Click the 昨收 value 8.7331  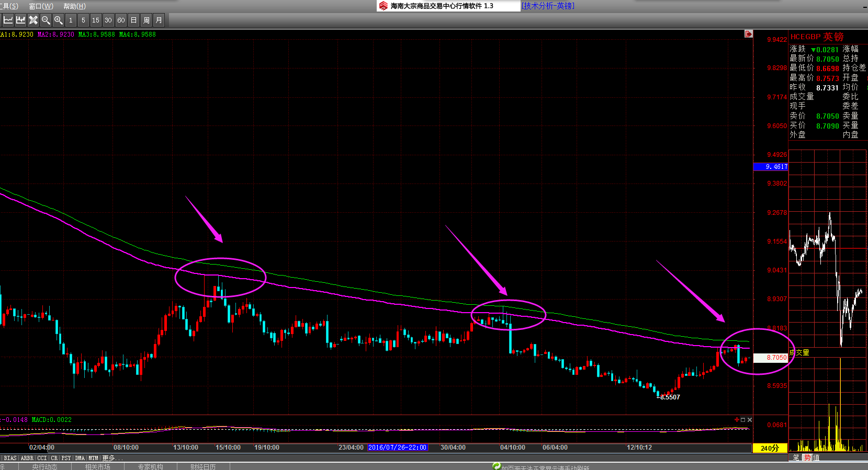pyautogui.click(x=828, y=88)
